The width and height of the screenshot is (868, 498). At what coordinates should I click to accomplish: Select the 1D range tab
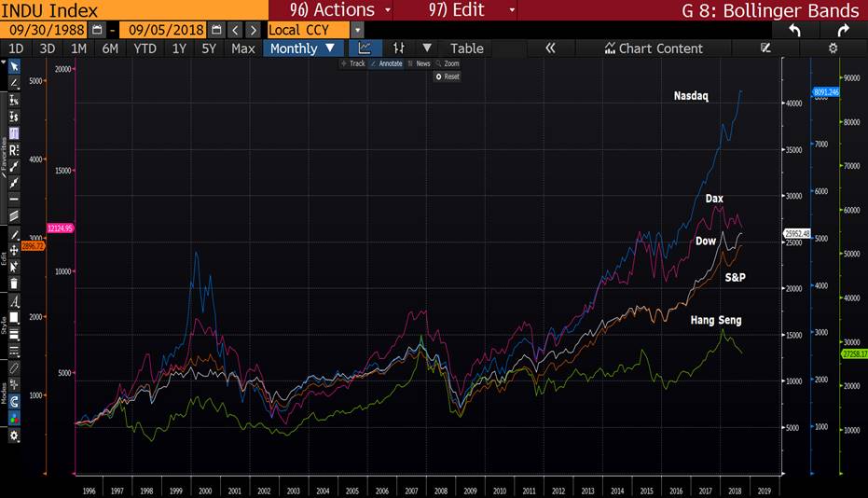point(16,48)
